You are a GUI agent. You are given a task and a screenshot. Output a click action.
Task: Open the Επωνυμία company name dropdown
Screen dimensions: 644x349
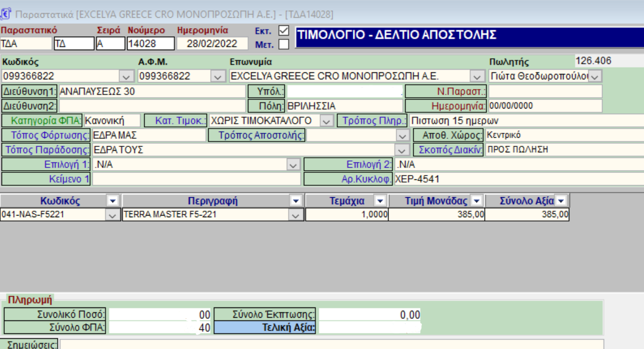click(477, 77)
